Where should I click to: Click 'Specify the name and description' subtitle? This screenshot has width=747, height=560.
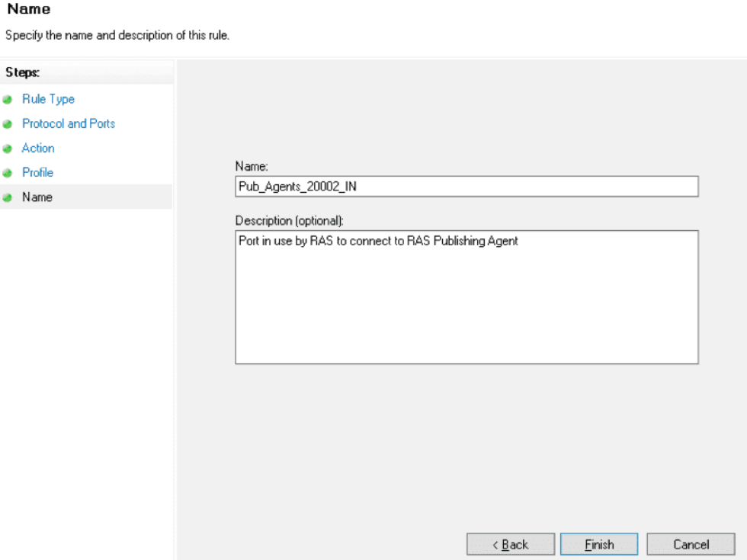[117, 35]
